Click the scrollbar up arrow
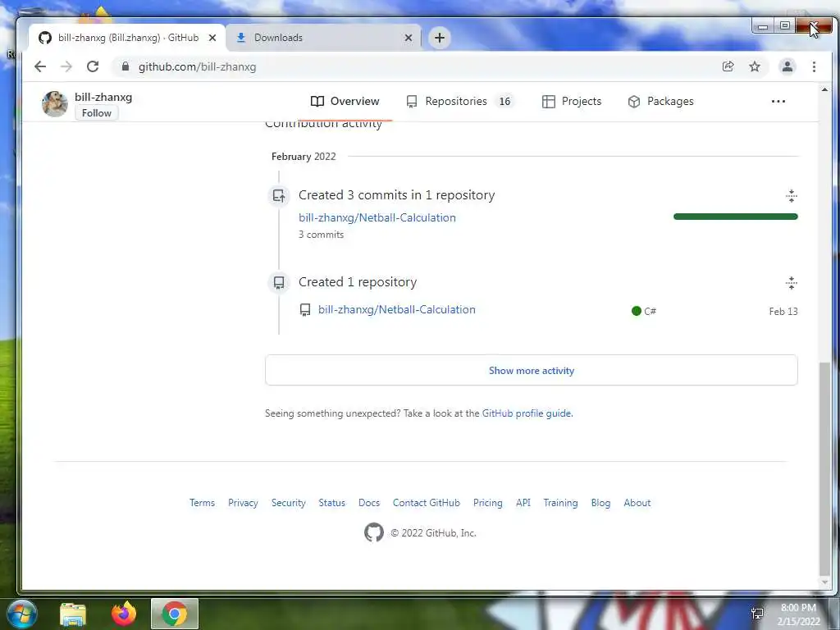The width and height of the screenshot is (840, 630). coord(824,89)
